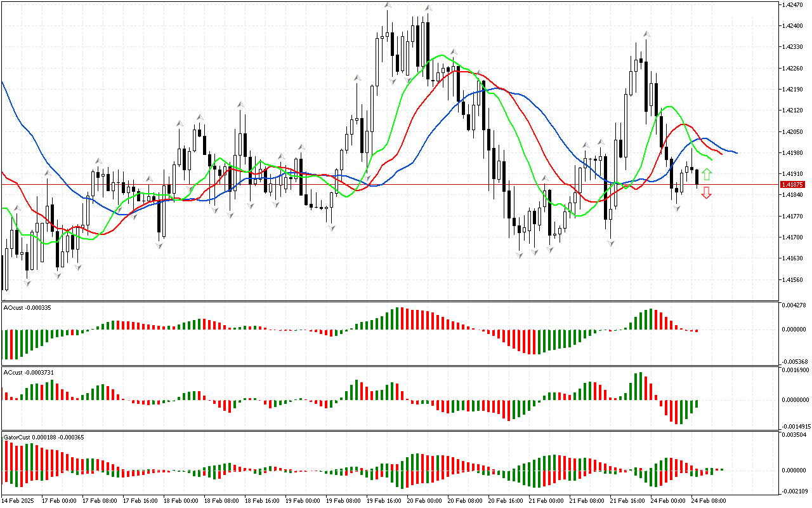The width and height of the screenshot is (812, 508).
Task: Click the red down arrow below the latest candle
Action: click(x=707, y=193)
